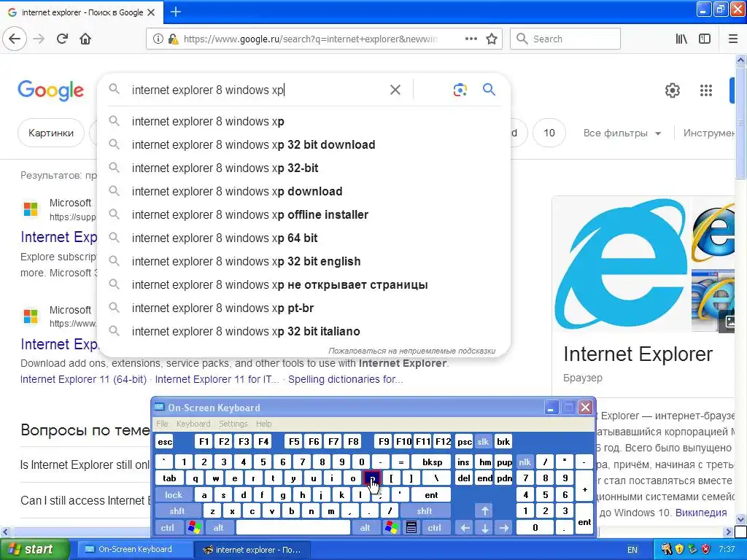Image resolution: width=747 pixels, height=560 pixels.
Task: Open the Google apps grid
Action: point(706,90)
